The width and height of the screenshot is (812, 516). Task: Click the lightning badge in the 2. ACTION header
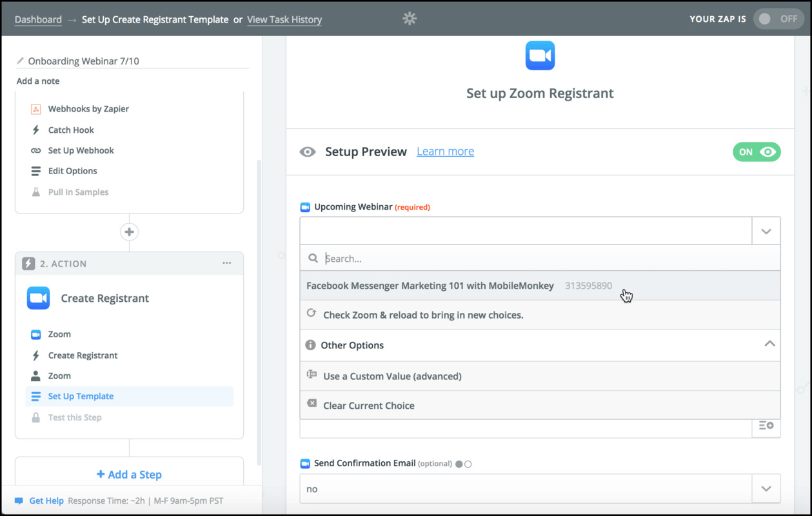click(x=28, y=263)
